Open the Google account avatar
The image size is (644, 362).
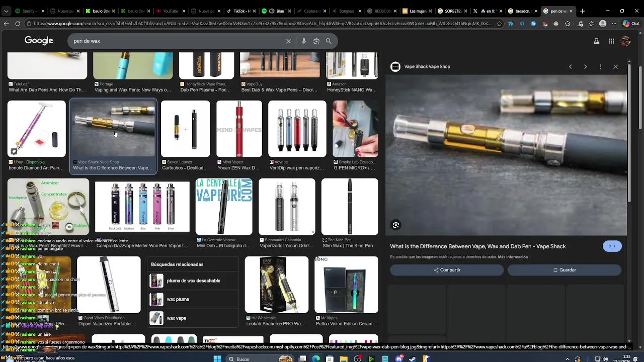coord(626,41)
